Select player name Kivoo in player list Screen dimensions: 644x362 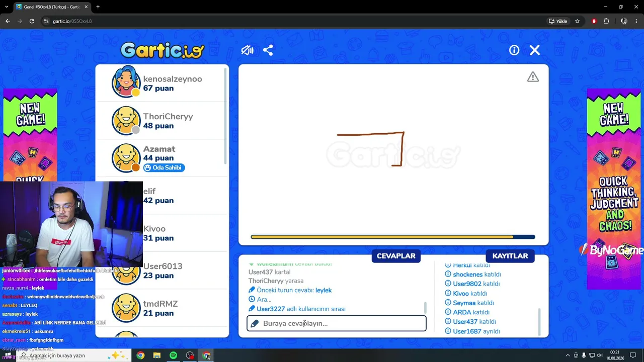[x=154, y=229]
